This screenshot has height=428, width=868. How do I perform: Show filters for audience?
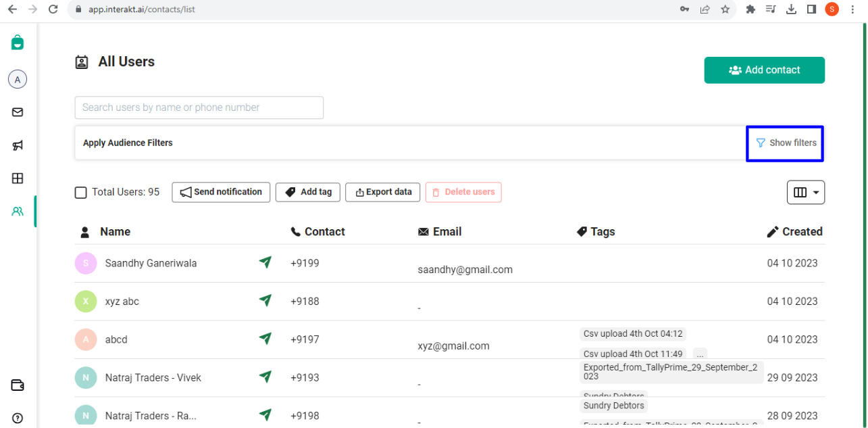click(x=786, y=143)
